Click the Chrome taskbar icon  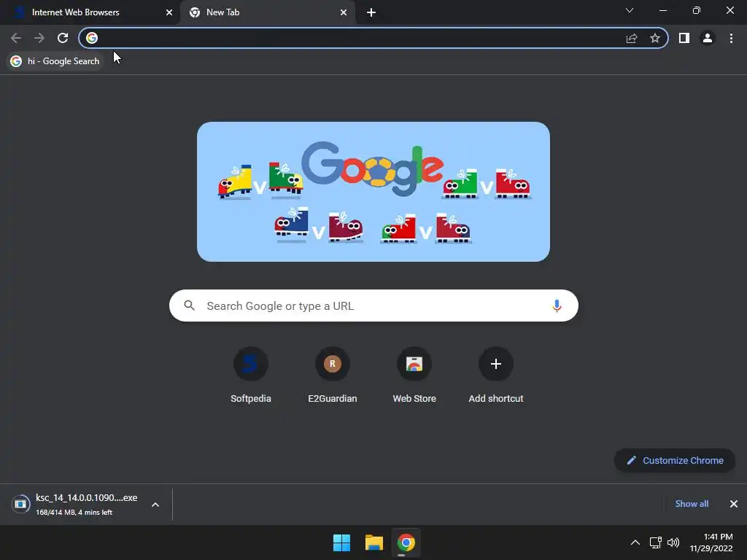point(406,542)
